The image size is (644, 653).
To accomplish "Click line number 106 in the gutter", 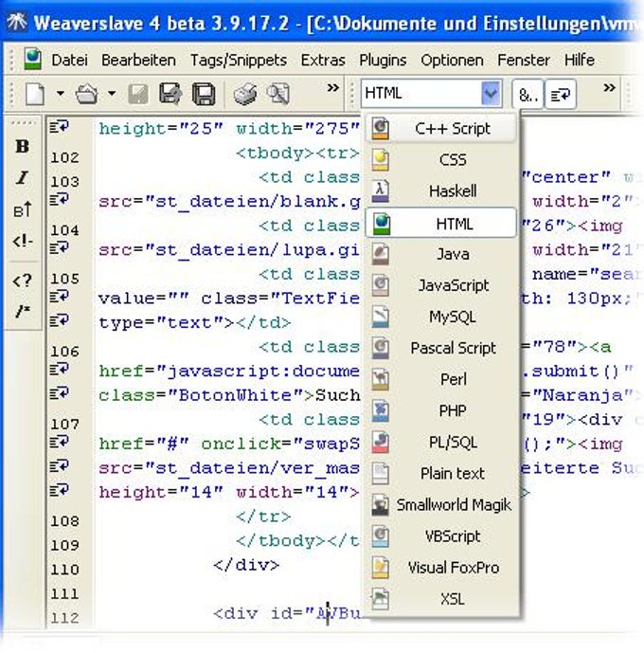I will 64,352.
